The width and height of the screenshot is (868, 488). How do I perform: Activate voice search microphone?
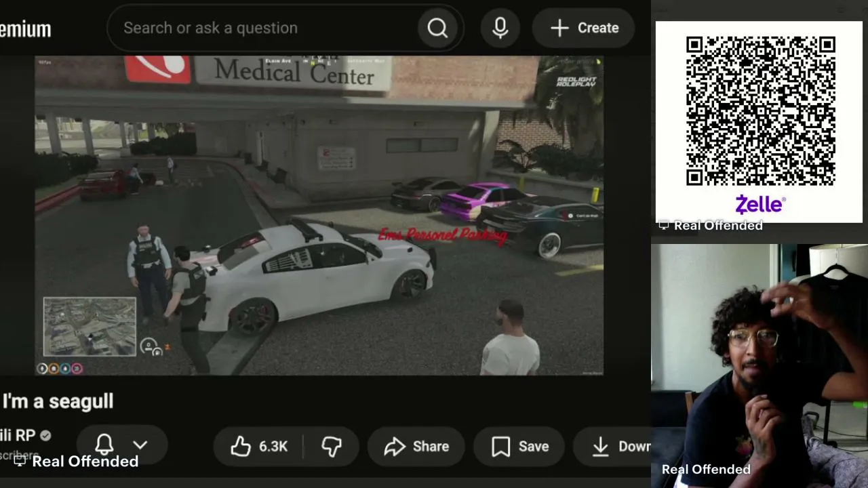500,28
